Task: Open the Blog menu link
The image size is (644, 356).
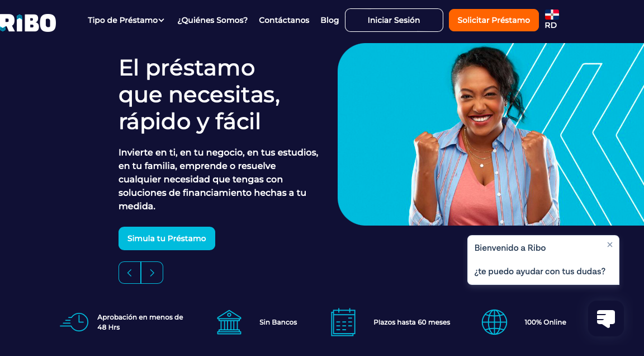Action: tap(329, 20)
